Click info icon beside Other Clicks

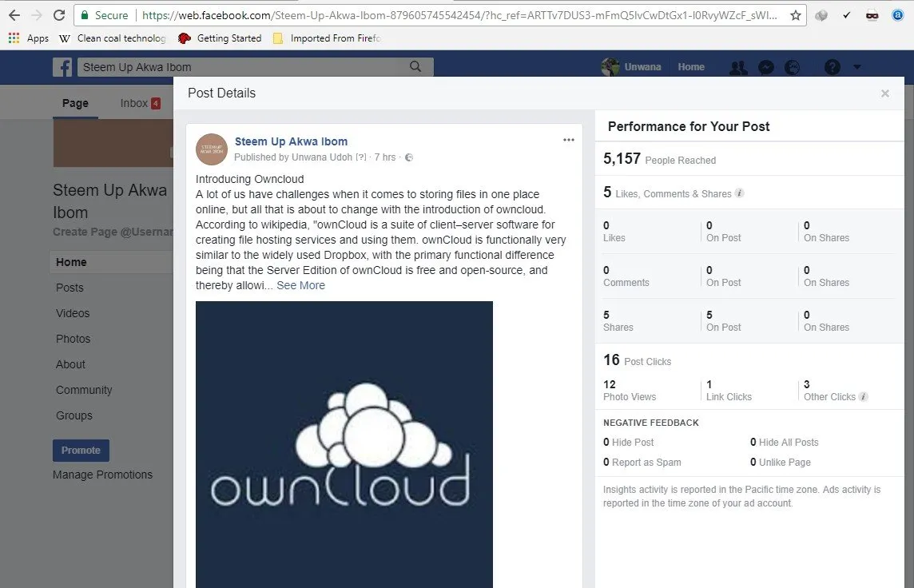click(x=864, y=397)
